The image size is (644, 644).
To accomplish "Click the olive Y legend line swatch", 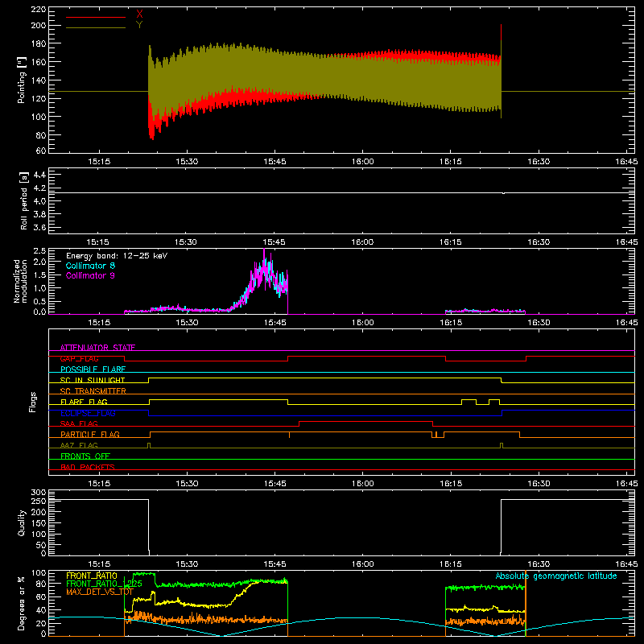I will [x=96, y=27].
